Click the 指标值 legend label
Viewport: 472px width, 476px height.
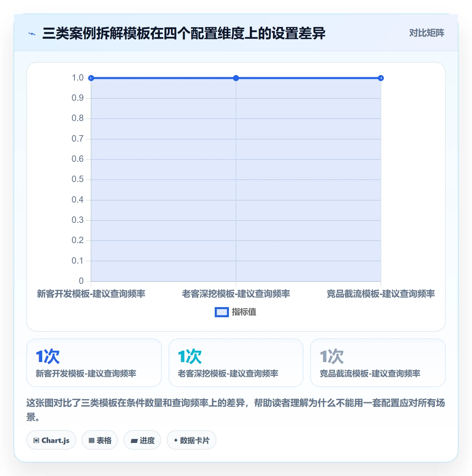(x=244, y=312)
